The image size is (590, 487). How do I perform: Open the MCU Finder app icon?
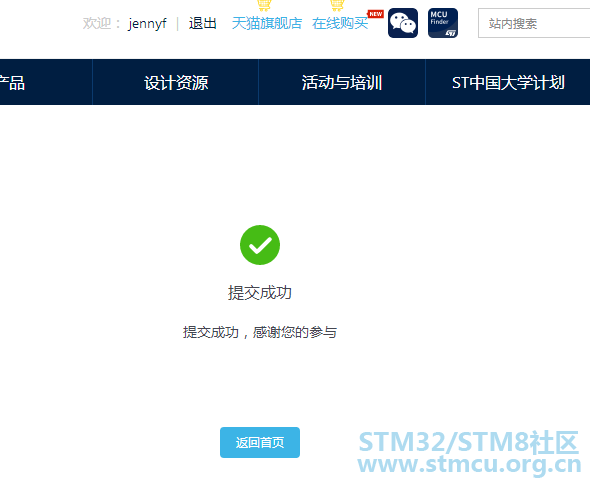(x=442, y=23)
